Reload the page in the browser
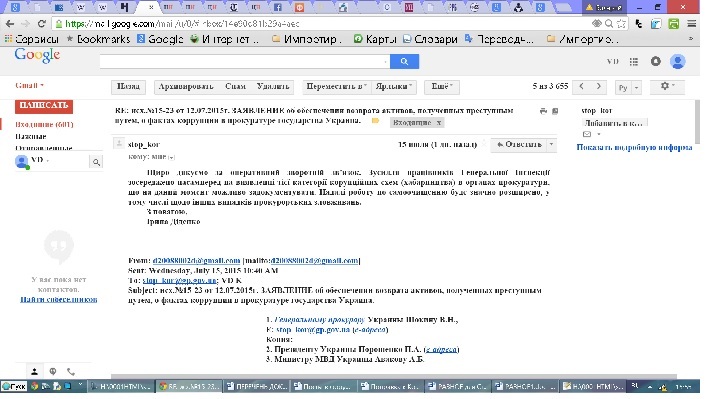This screenshot has height=399, width=712. [42, 24]
